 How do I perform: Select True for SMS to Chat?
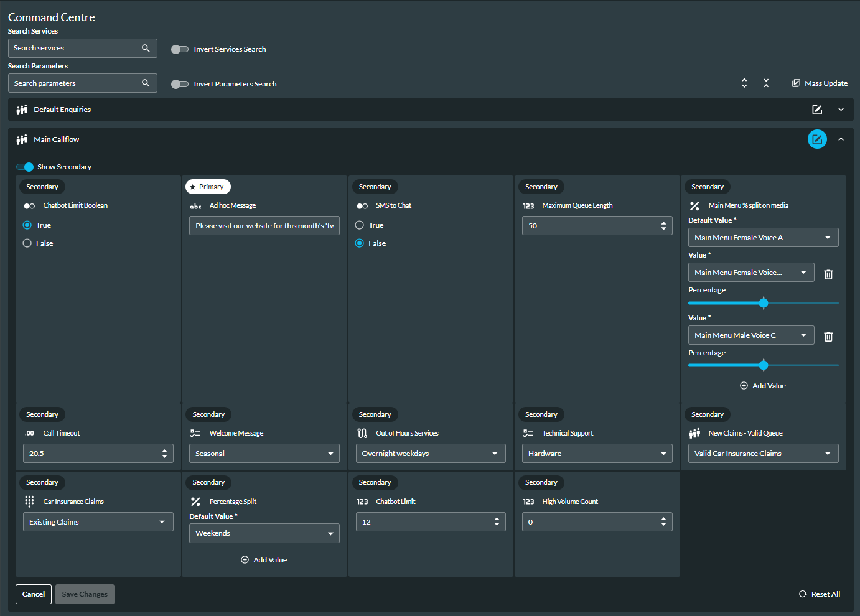point(359,225)
